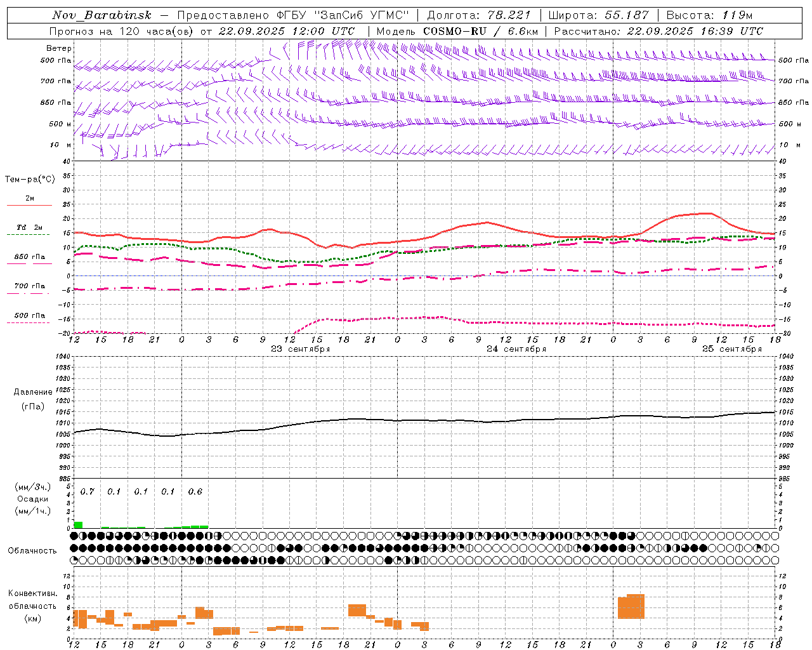Image resolution: width=812 pixels, height=650 pixels.
Task: Click the station name "Nov_Barabinsk"
Action: click(101, 15)
